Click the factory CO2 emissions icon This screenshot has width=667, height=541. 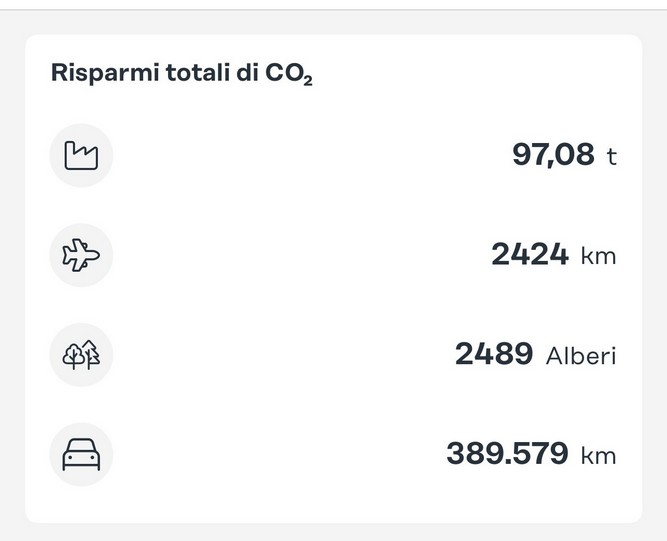pyautogui.click(x=81, y=155)
